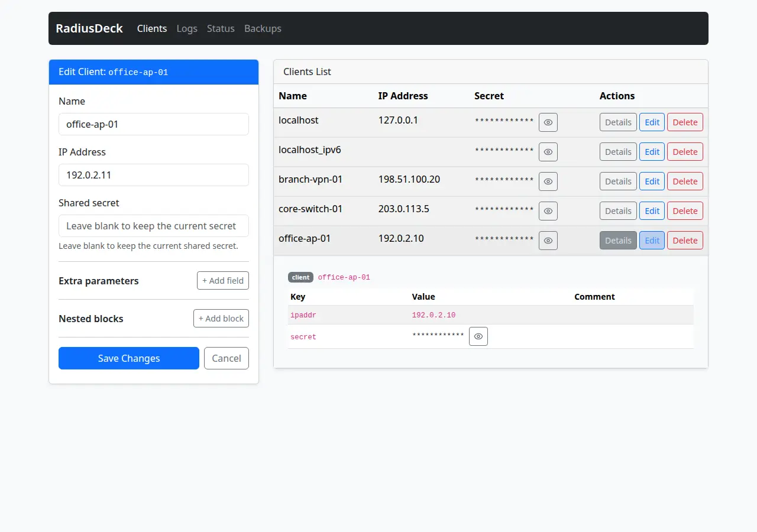
Task: Click the secret key in details
Action: pos(303,337)
